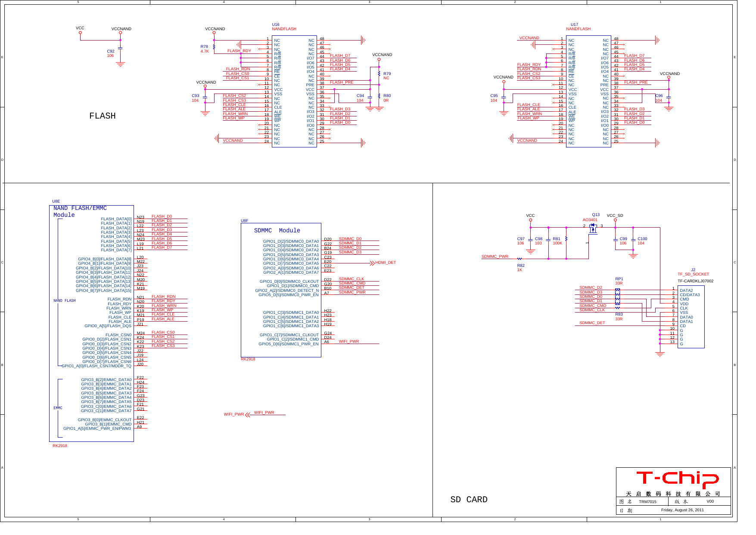Click the NANDFLASH label under U17

click(x=578, y=29)
